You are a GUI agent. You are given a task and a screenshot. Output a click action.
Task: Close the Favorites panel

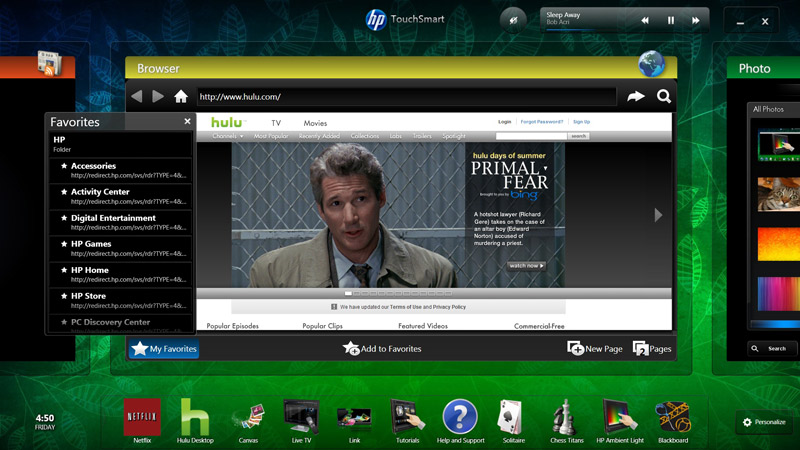[x=187, y=121]
